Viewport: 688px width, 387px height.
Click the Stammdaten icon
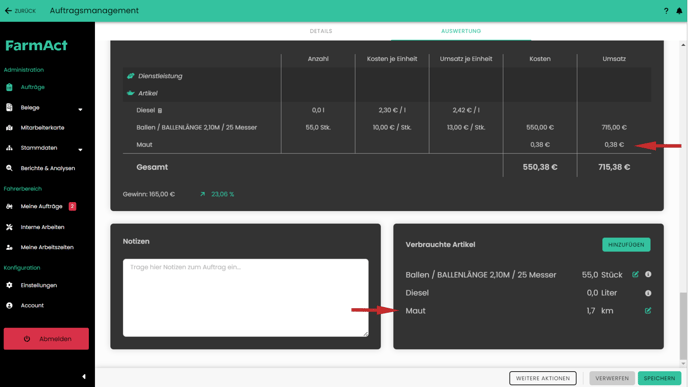coord(9,148)
